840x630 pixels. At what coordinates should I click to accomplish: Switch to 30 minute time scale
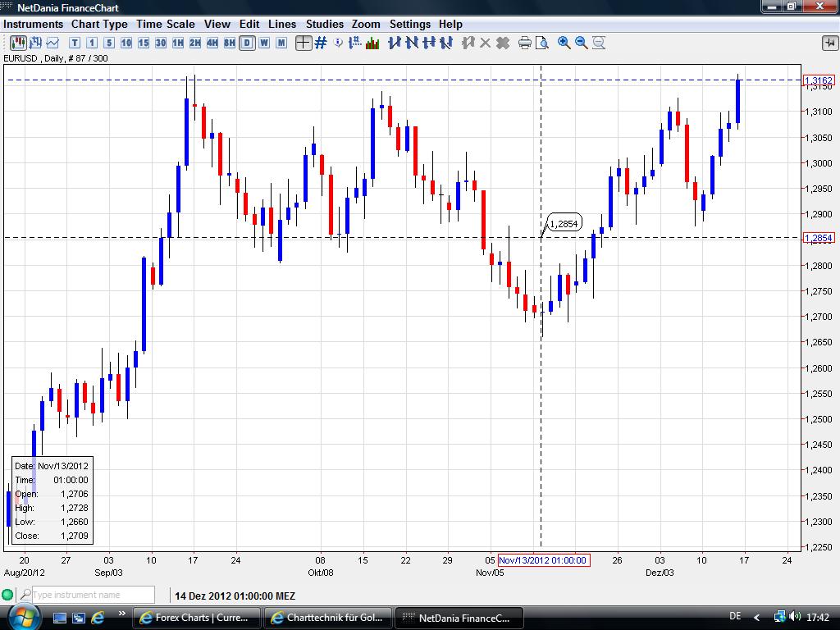(160, 43)
